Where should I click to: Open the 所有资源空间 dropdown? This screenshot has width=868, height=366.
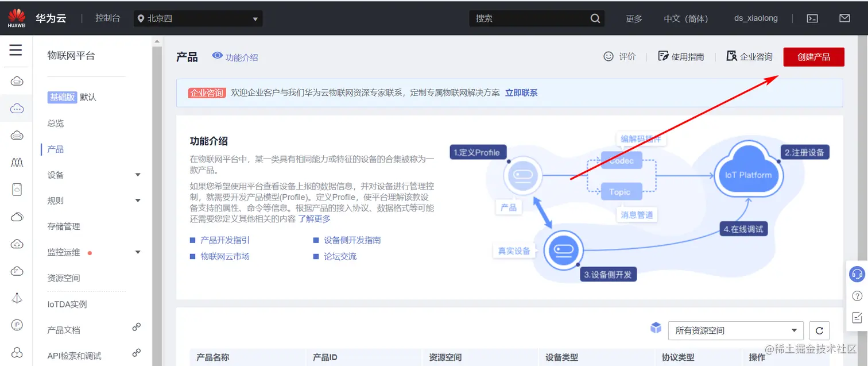735,330
